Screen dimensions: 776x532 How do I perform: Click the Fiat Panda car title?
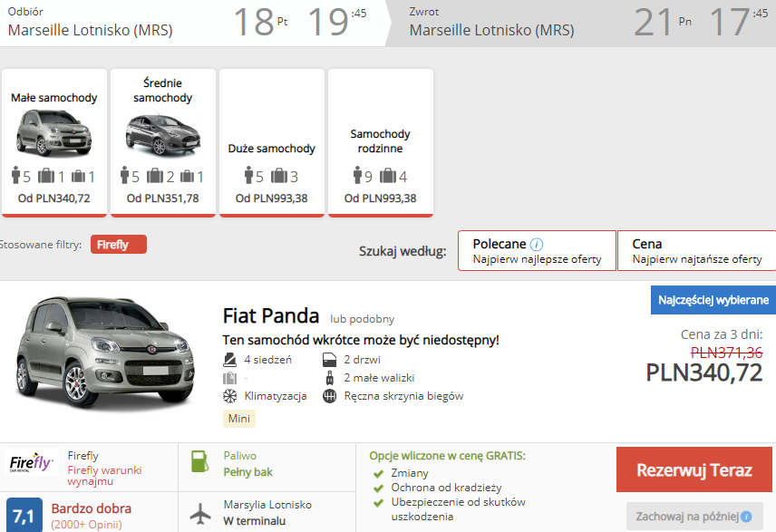271,315
